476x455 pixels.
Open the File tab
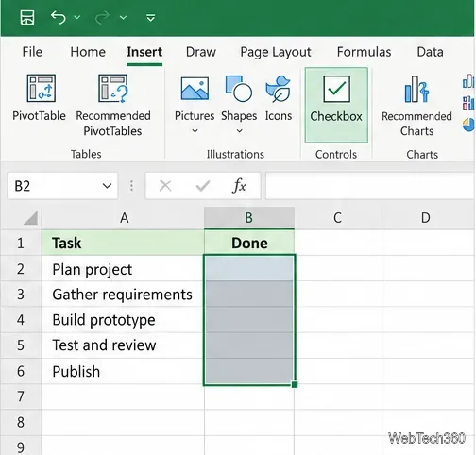coord(32,52)
